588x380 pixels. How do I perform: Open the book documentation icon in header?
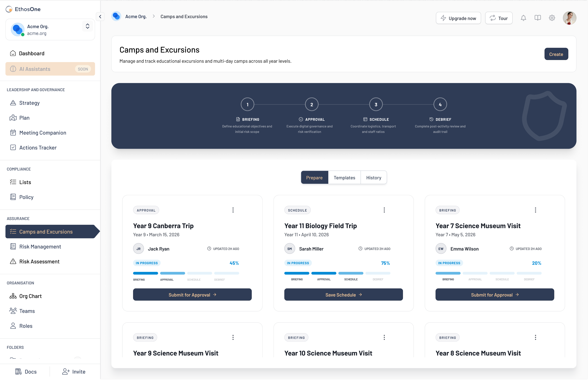pyautogui.click(x=538, y=18)
